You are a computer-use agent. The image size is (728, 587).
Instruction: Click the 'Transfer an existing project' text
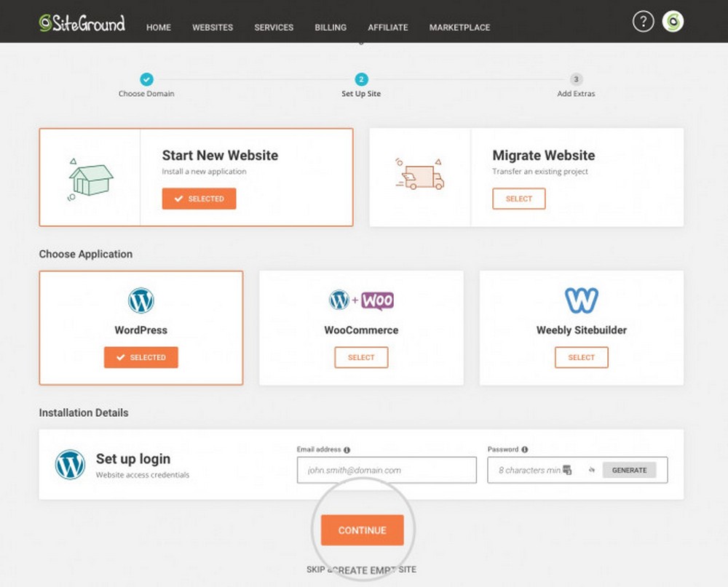(540, 171)
